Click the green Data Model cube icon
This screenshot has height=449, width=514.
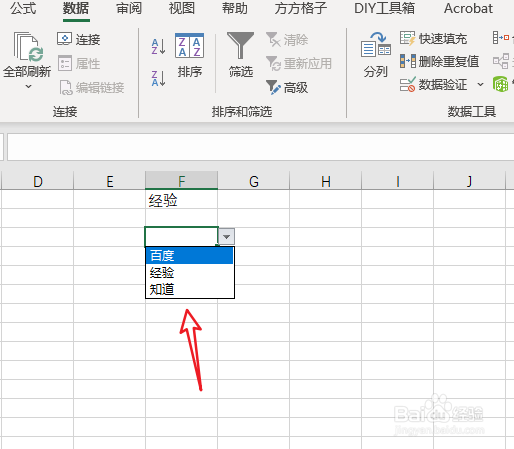pos(500,84)
